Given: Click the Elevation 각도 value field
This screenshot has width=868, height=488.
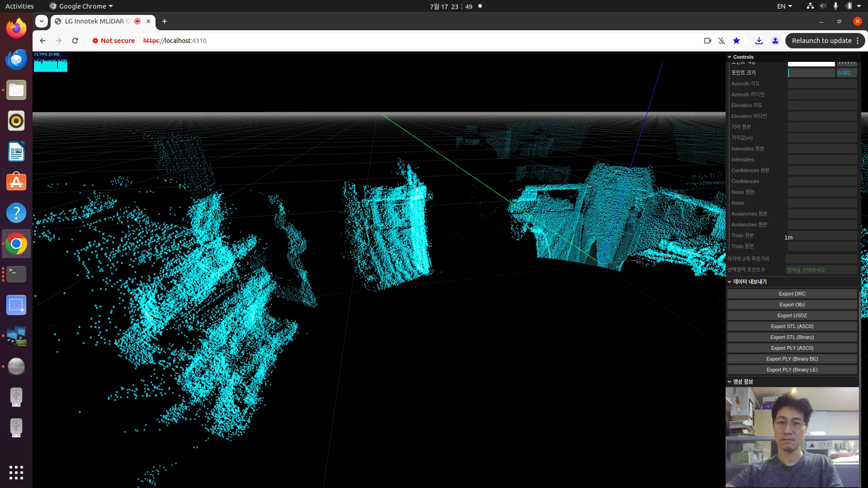Looking at the screenshot, I should 822,105.
